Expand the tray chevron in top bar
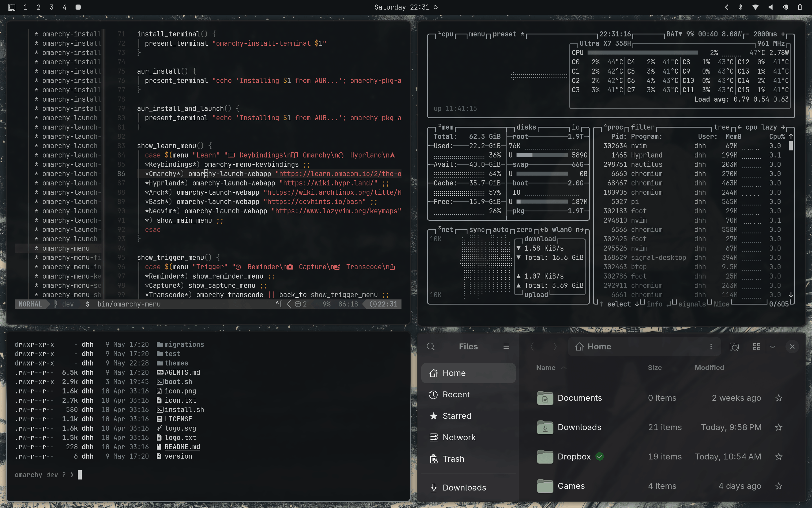The width and height of the screenshot is (812, 508). [x=727, y=7]
